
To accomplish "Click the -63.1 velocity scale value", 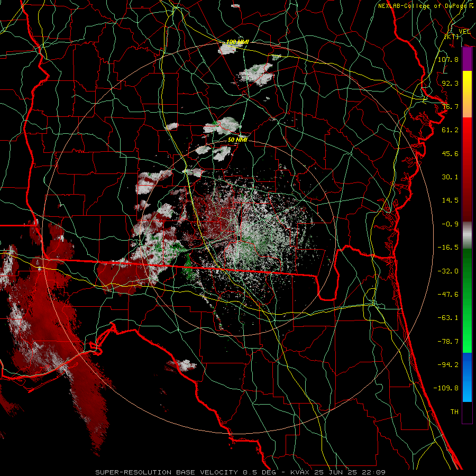I will click(x=448, y=318).
